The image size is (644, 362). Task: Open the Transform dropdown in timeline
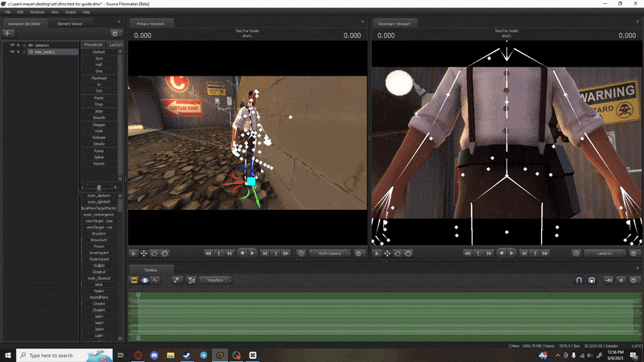pos(216,280)
